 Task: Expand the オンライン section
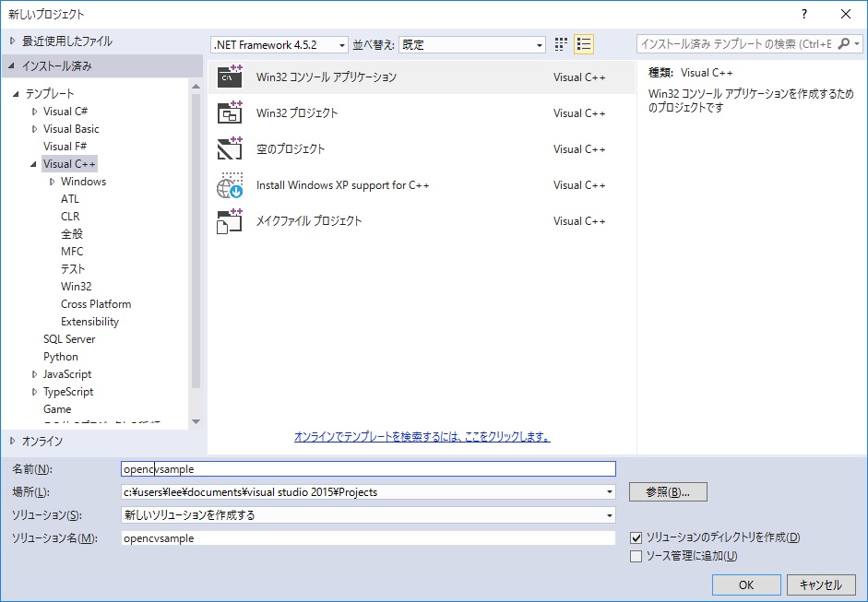[12, 441]
